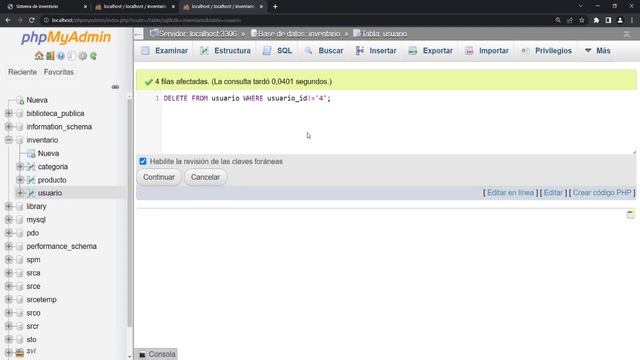This screenshot has width=640, height=360.
Task: Open Exportar tab
Action: click(x=431, y=51)
